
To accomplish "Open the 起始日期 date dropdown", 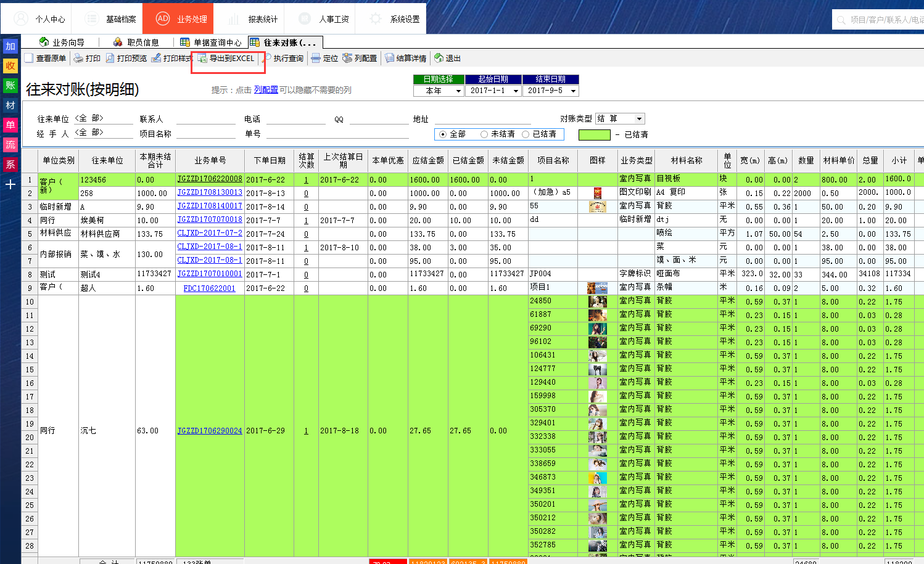I will pyautogui.click(x=516, y=91).
